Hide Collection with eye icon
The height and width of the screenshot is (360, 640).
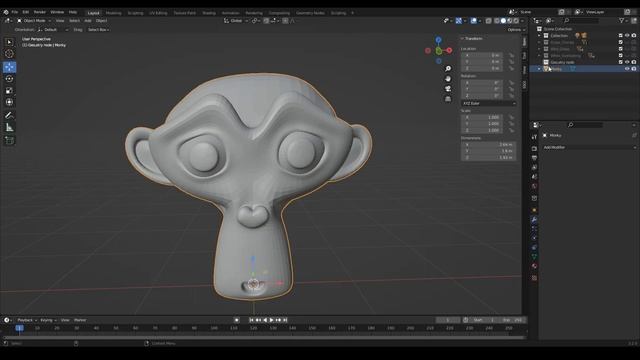pyautogui.click(x=627, y=36)
